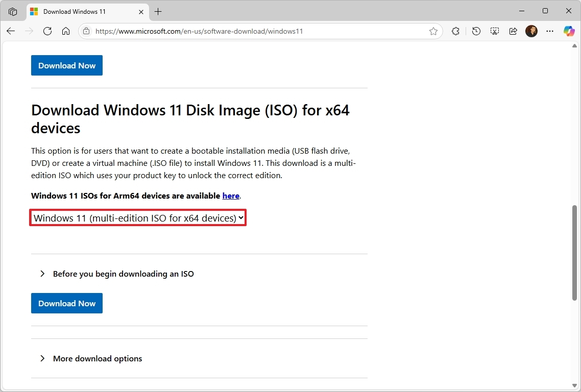This screenshot has height=392, width=581.
Task: Share this page using the share icon
Action: [x=513, y=31]
